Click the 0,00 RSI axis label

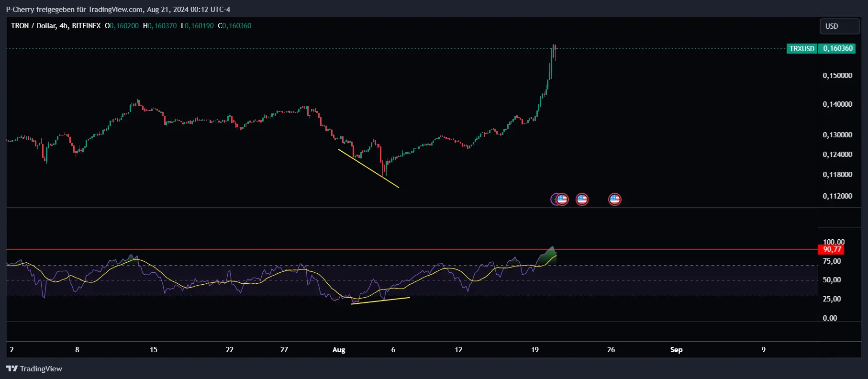(830, 318)
